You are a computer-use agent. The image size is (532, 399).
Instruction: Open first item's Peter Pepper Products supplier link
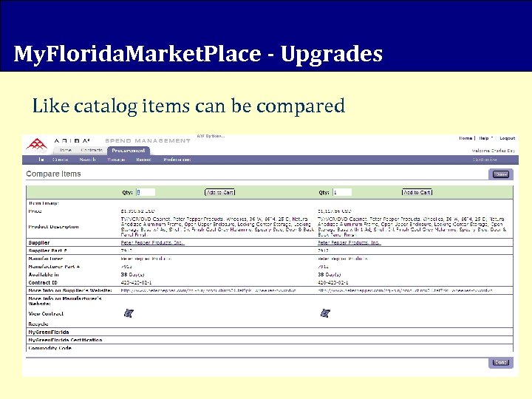[x=152, y=242]
